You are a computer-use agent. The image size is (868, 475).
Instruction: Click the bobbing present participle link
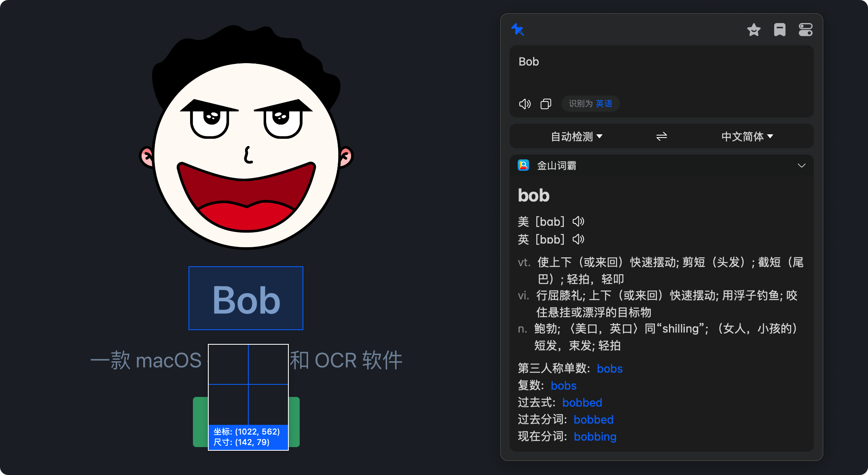pyautogui.click(x=595, y=436)
